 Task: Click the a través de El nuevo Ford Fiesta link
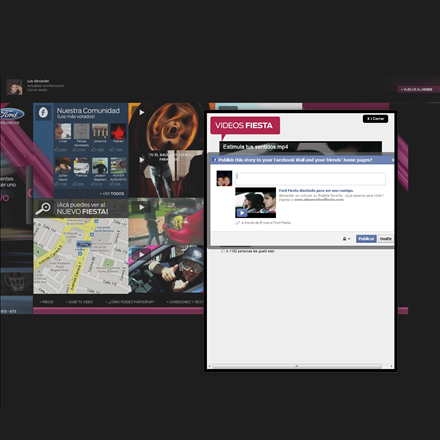266,223
